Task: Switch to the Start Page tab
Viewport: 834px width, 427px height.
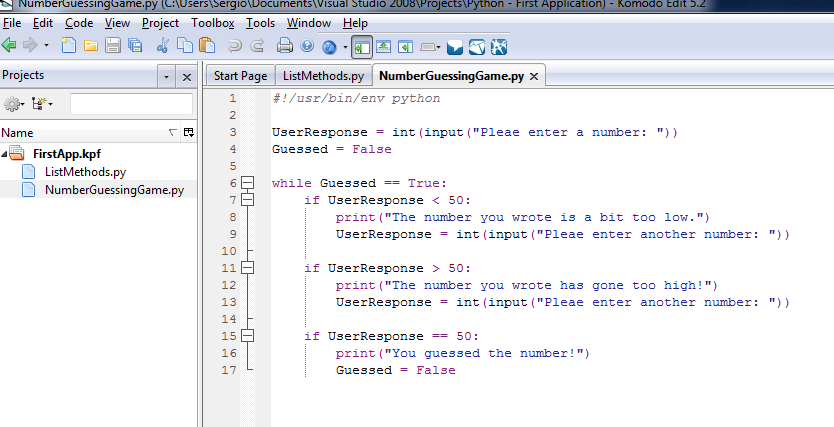Action: (240, 76)
